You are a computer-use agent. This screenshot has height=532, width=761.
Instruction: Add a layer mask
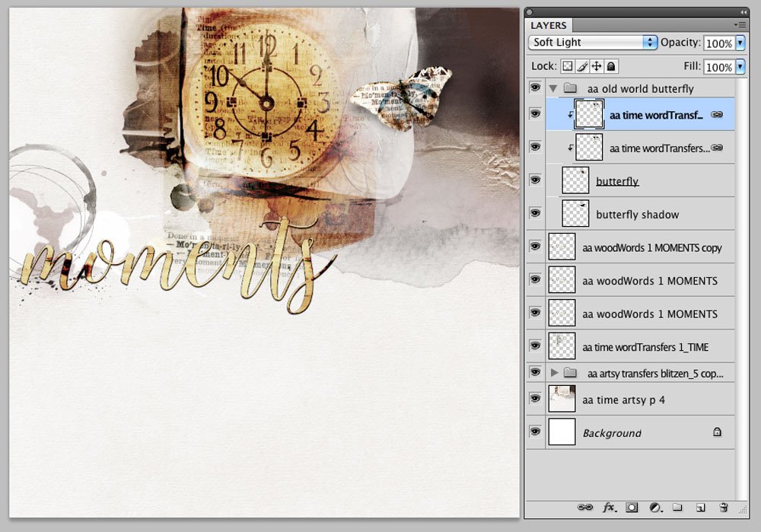[x=632, y=507]
